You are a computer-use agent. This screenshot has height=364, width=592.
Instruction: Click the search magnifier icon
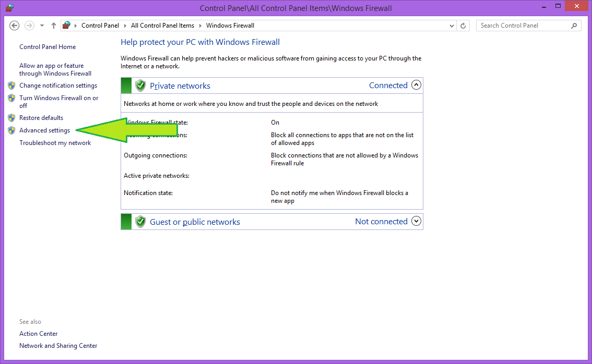click(x=574, y=26)
